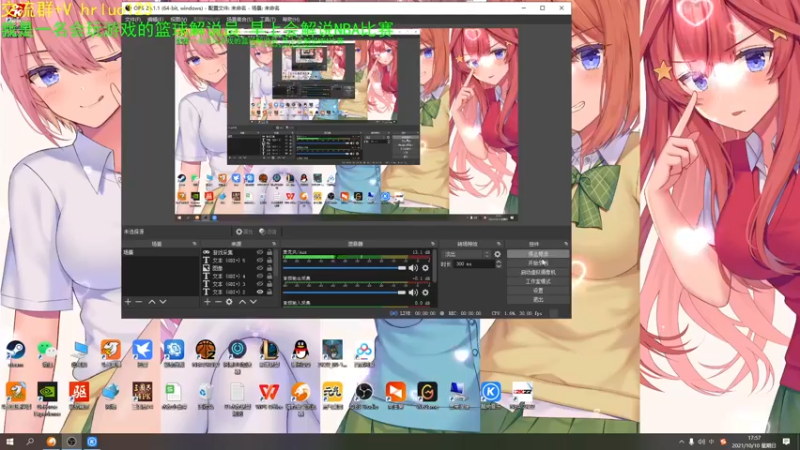
Task: Click the 开始录制 button
Action: 538,263
